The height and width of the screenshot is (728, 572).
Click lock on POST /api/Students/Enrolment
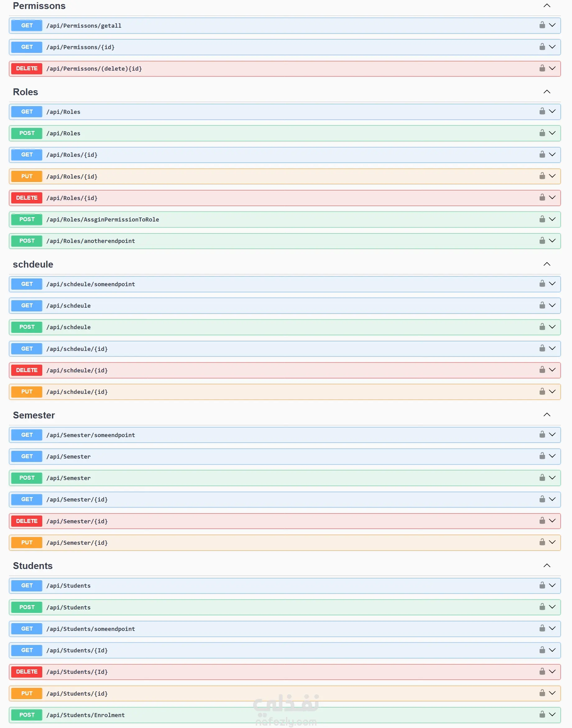[542, 714]
